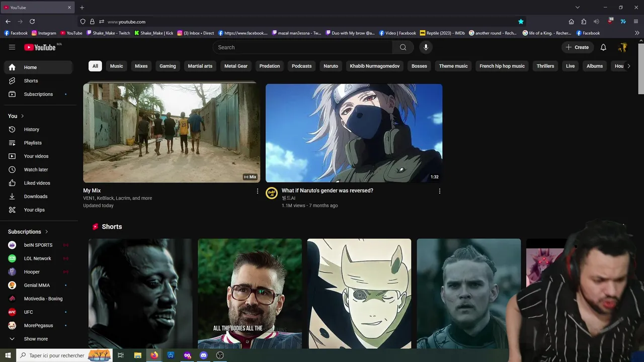The height and width of the screenshot is (362, 644).
Task: Open the account avatar menu
Action: 623,47
